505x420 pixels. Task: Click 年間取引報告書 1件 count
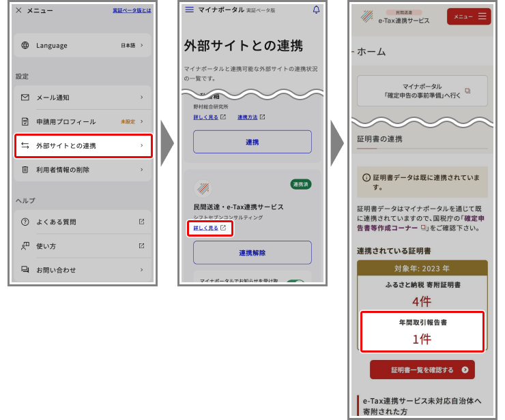tap(422, 340)
